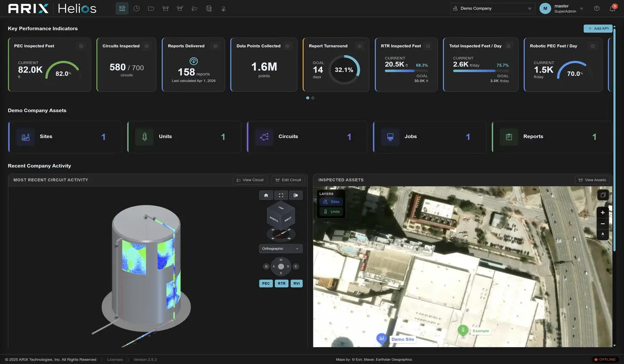Click the fullscreen icon in 3D viewer
The height and width of the screenshot is (364, 624).
pos(281,195)
